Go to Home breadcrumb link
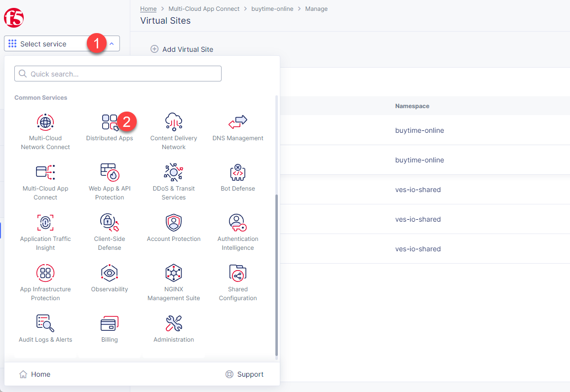The height and width of the screenshot is (392, 570). (149, 9)
